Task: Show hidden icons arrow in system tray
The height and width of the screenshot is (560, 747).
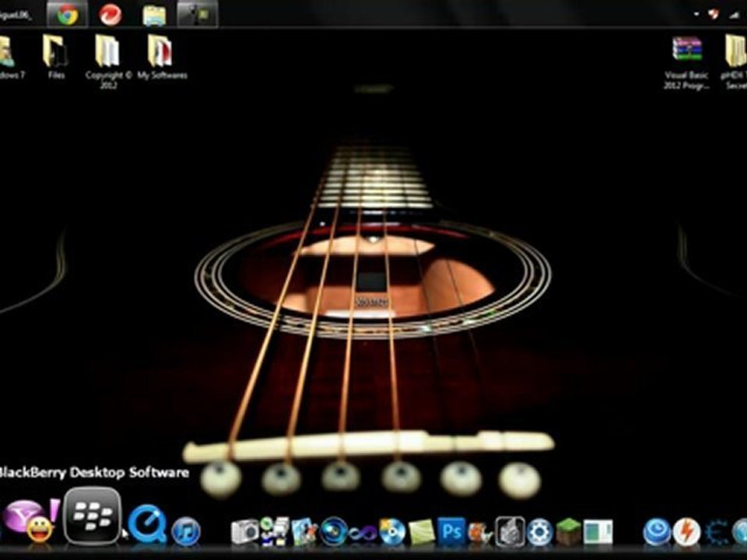Action: 697,14
